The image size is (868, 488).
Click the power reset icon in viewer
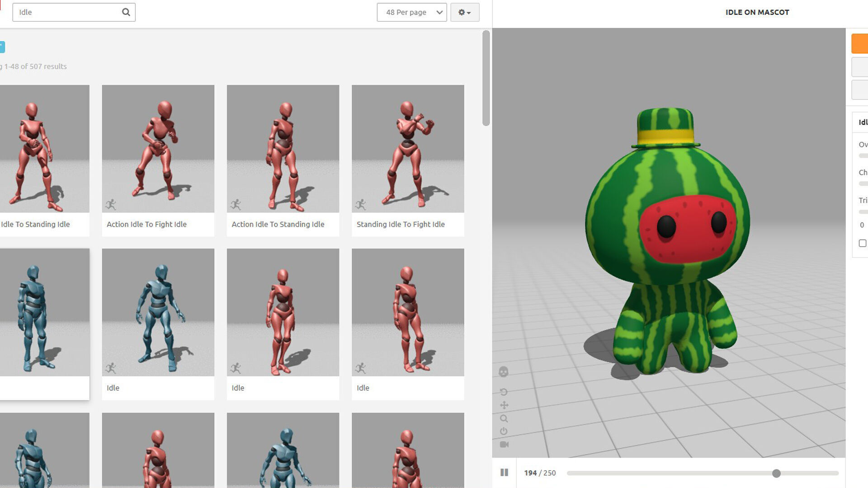tap(504, 432)
